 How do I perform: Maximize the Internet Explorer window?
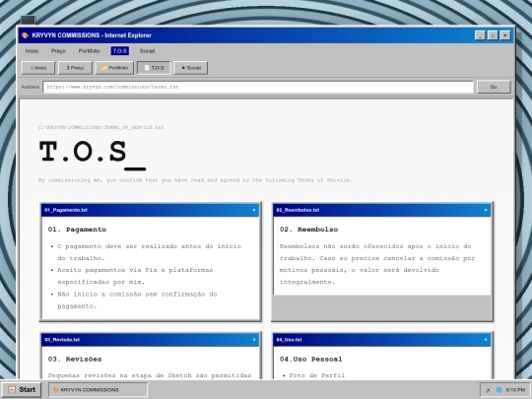tap(493, 35)
